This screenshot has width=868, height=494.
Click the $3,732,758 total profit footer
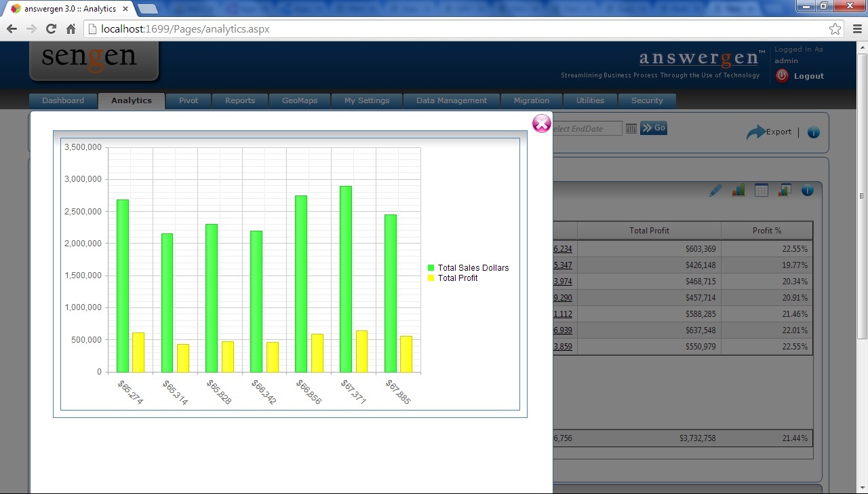[x=697, y=438]
